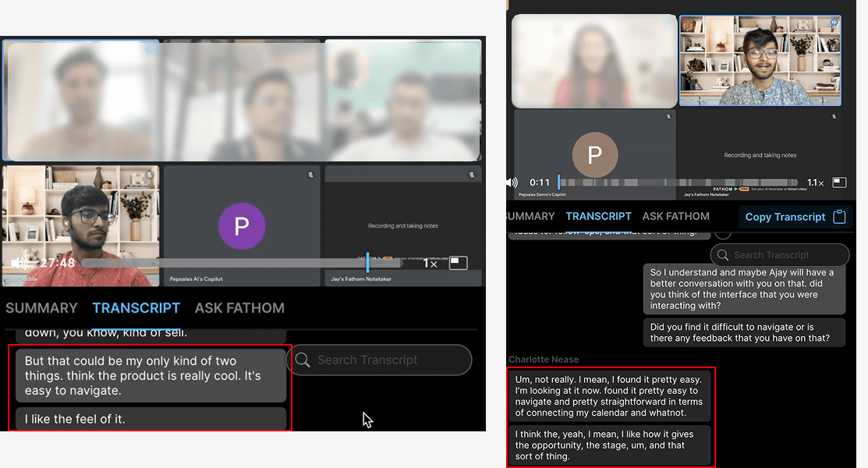Click transcript bubble "Um, not really. I mean"
Screen dimensions: 868x468
tap(610, 396)
